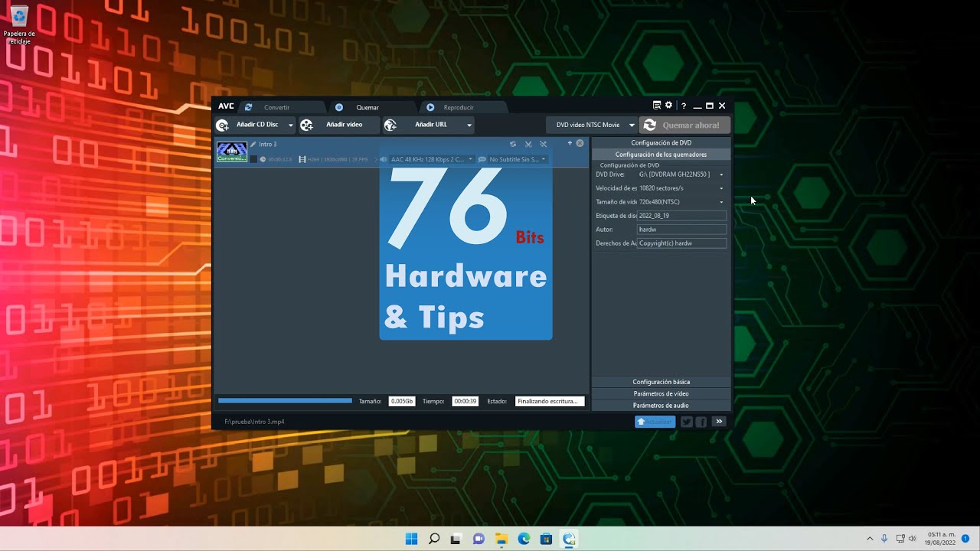Click the Actualizar upgrade button
The height and width of the screenshot is (551, 980).
(655, 422)
